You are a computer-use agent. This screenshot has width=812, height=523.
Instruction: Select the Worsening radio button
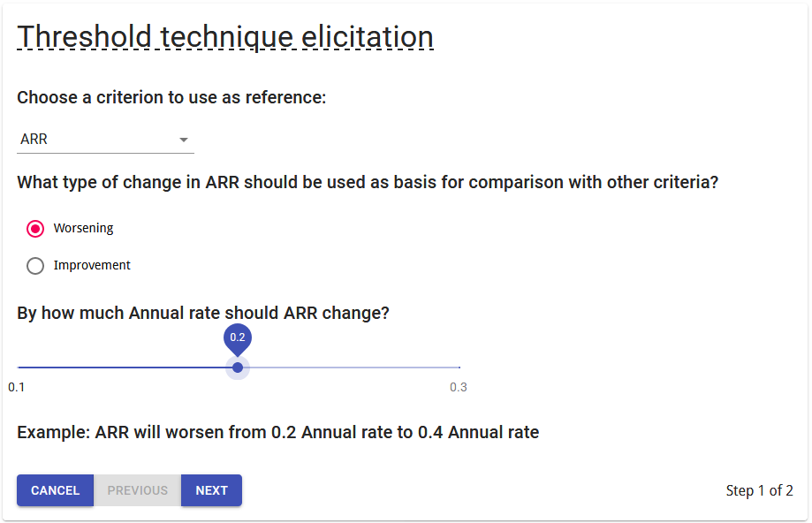[35, 228]
